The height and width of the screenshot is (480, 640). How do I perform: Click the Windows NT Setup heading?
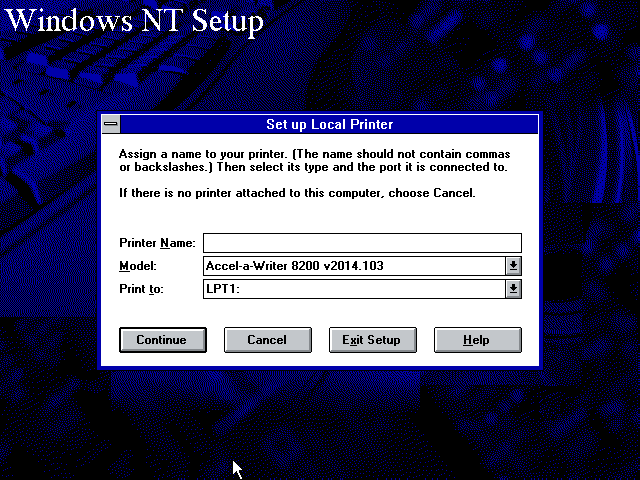tap(135, 20)
